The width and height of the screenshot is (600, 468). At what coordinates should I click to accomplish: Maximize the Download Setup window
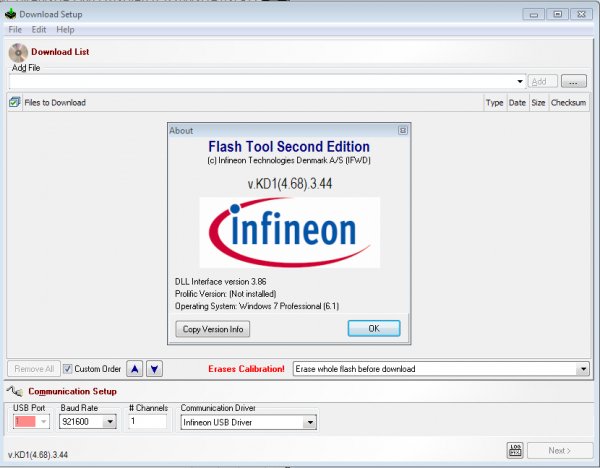coord(558,15)
